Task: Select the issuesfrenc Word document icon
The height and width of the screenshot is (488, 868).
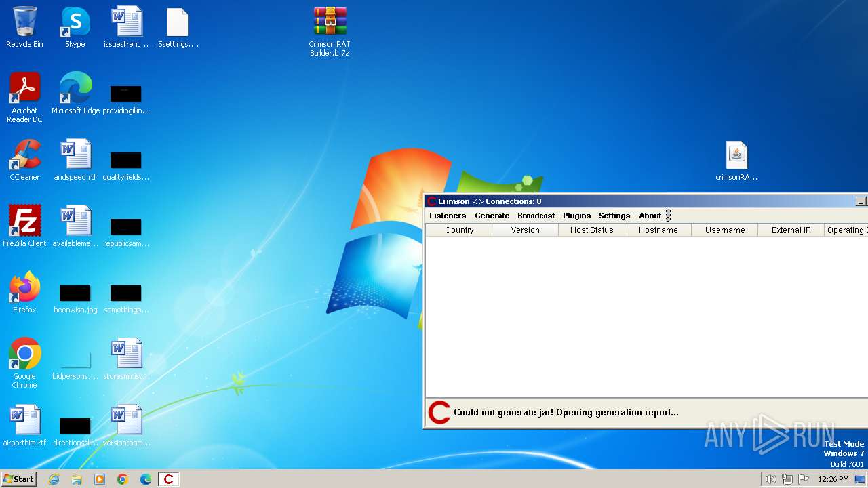Action: point(126,27)
